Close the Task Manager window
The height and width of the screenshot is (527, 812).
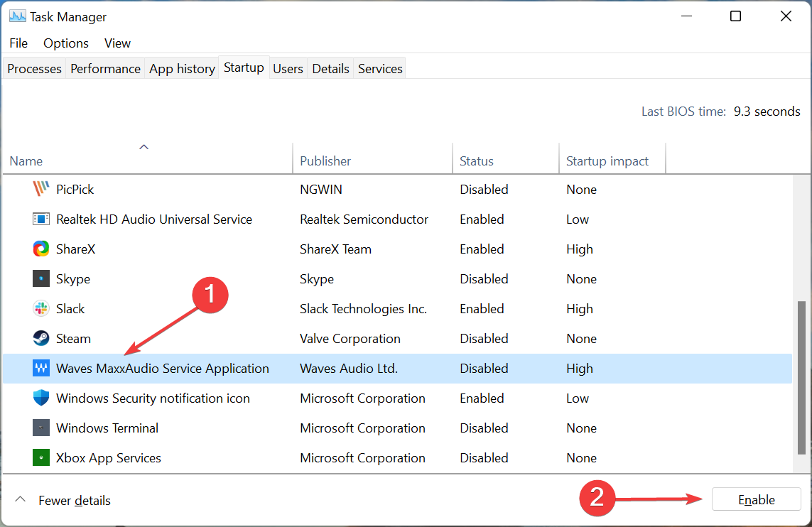[x=786, y=16]
